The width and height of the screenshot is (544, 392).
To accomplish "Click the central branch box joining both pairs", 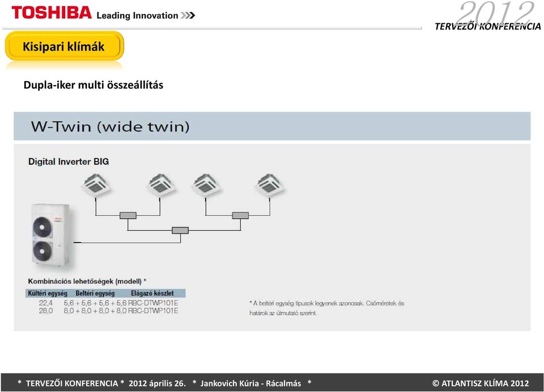I will click(180, 231).
